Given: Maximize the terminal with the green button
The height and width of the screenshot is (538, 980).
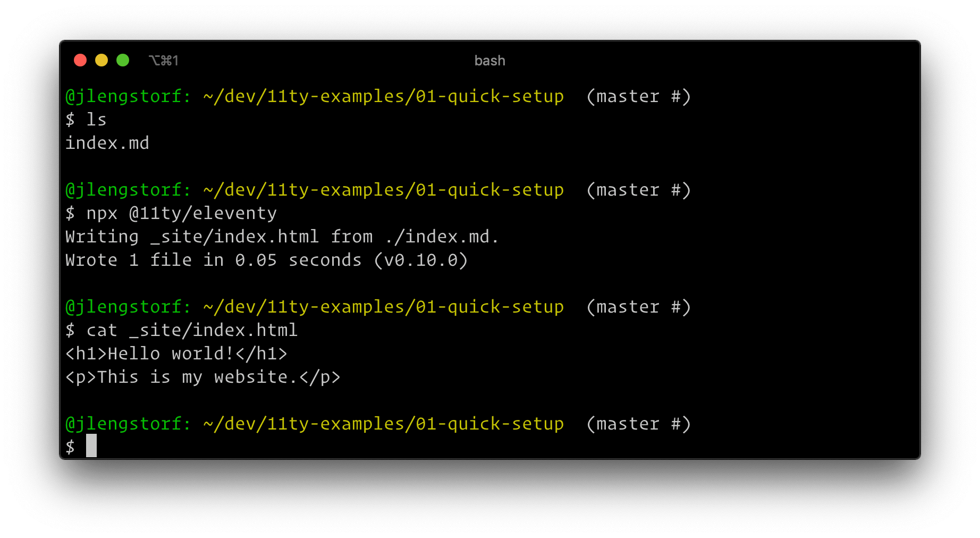Looking at the screenshot, I should [x=123, y=60].
